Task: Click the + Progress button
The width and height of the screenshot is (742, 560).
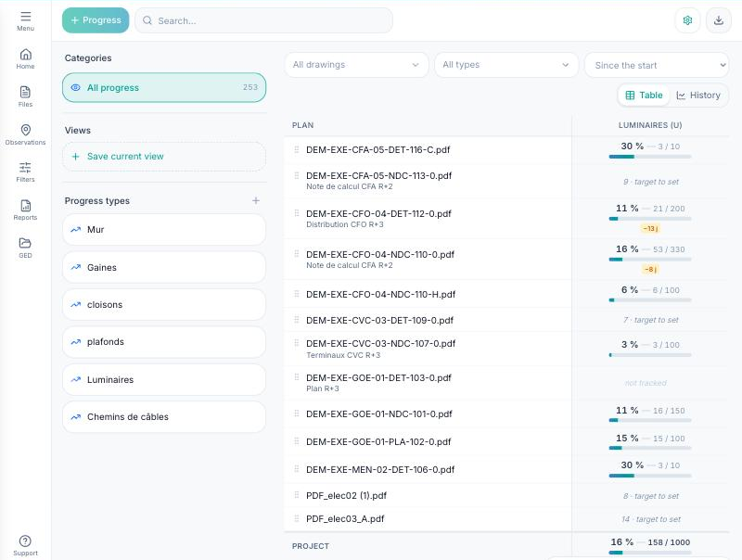Action: coord(96,20)
